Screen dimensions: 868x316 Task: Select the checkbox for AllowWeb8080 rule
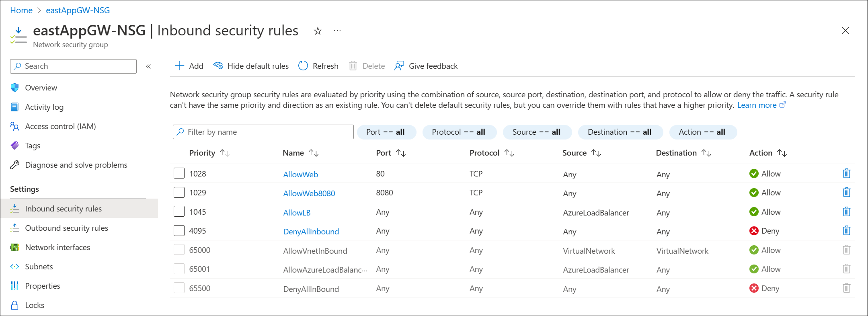tap(179, 192)
